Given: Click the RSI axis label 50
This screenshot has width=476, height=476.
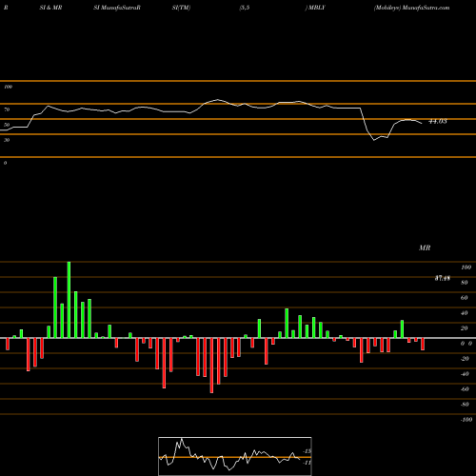Looking at the screenshot, I should coord(7,125).
